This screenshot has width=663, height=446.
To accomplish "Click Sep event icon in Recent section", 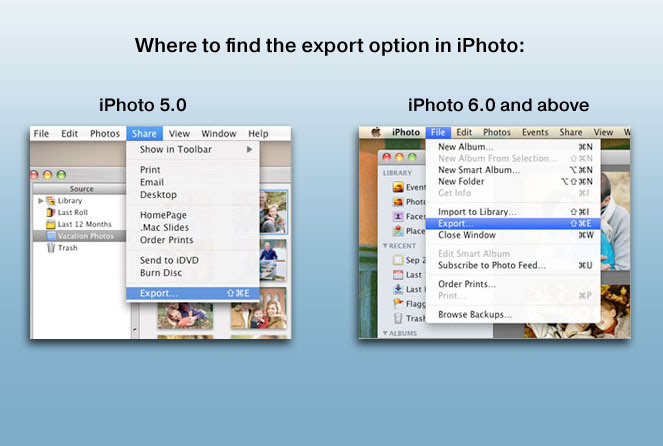I will point(398,260).
